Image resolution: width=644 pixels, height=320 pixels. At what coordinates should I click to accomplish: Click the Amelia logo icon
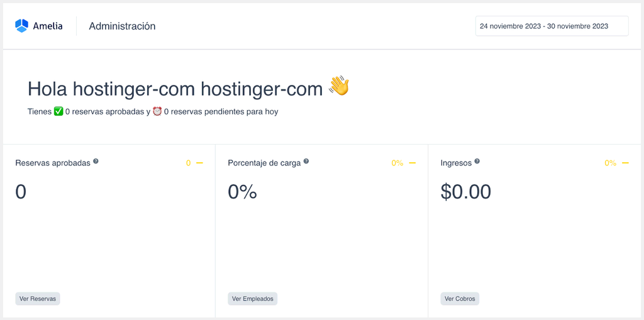(x=22, y=26)
